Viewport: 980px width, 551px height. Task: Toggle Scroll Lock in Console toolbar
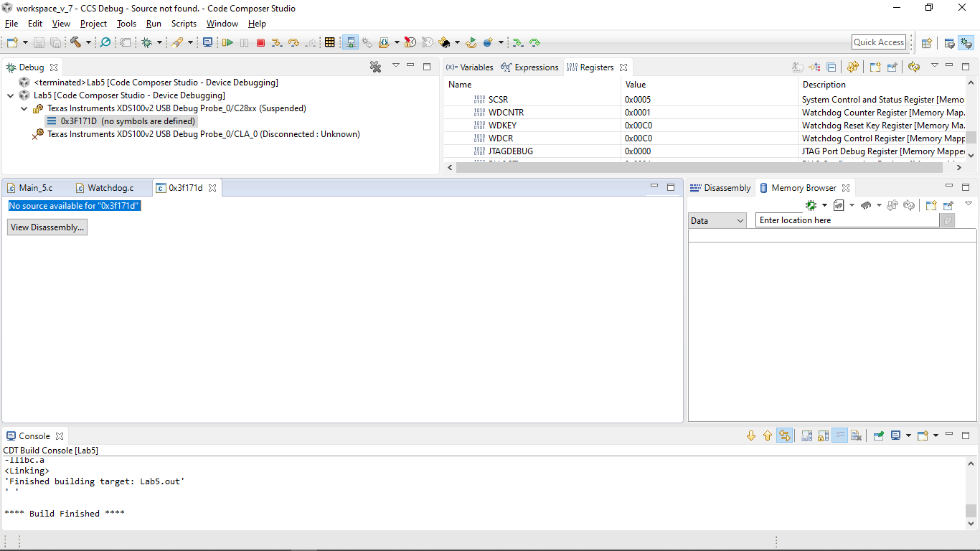click(823, 435)
